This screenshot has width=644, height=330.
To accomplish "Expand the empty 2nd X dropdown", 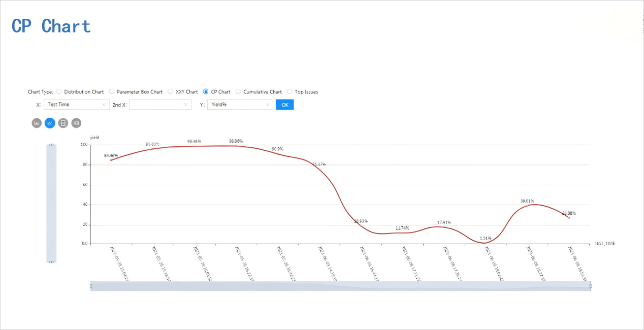I will tap(160, 105).
